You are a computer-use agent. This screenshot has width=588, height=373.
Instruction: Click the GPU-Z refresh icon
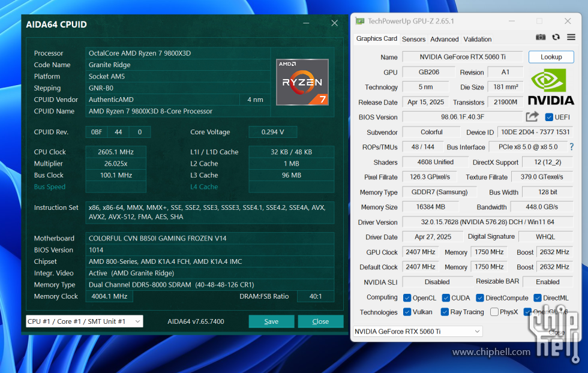click(x=556, y=37)
